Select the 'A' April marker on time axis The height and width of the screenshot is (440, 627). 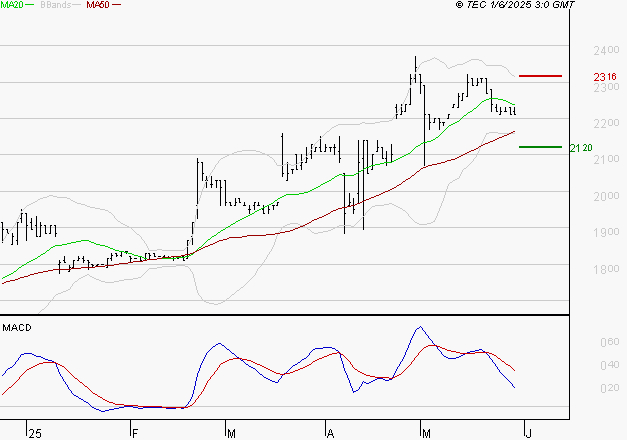point(329,432)
